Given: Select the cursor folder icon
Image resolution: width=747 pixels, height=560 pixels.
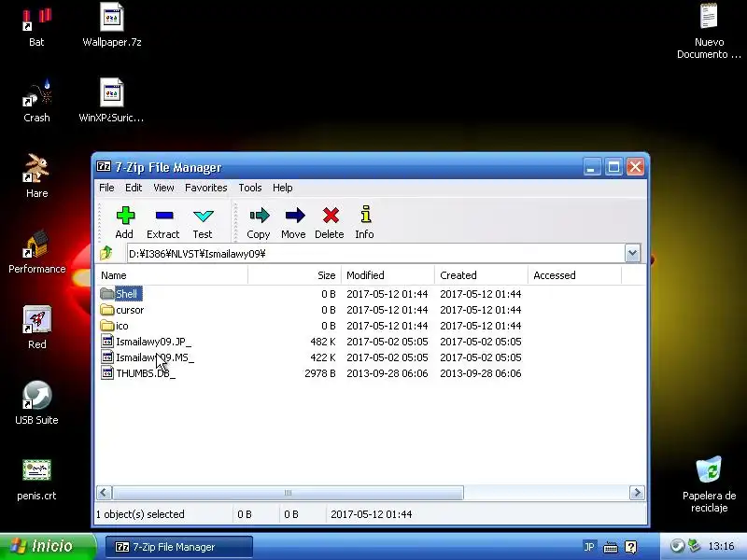Looking at the screenshot, I should [x=107, y=310].
